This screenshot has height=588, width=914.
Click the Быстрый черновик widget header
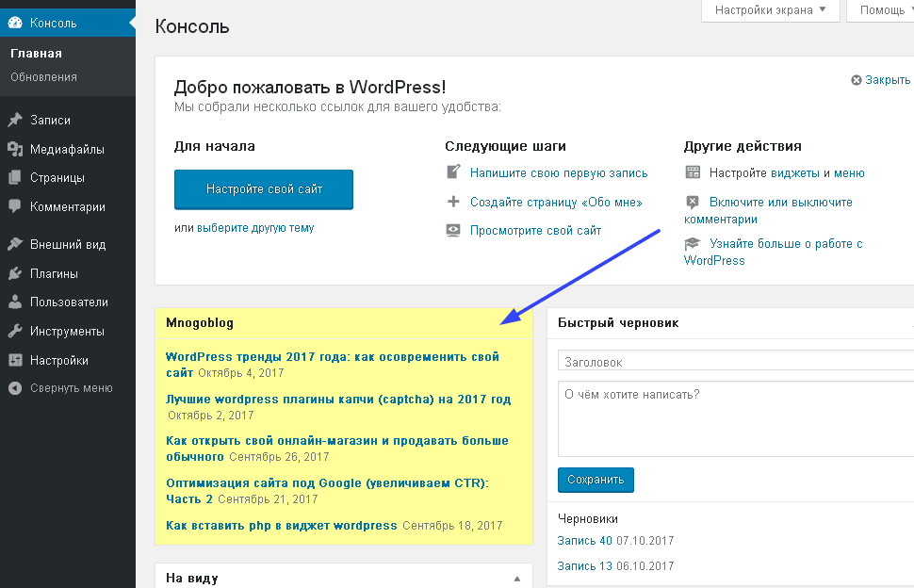click(730, 323)
